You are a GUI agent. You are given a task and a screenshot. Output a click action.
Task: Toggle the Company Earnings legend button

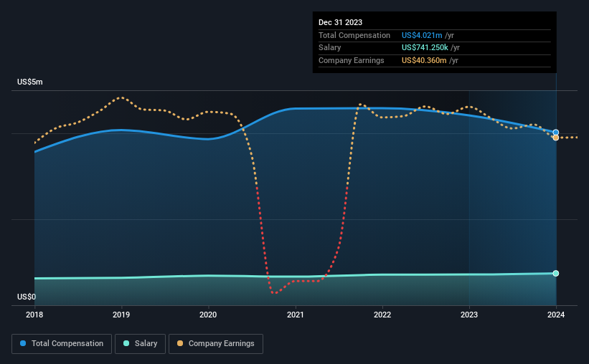click(216, 344)
